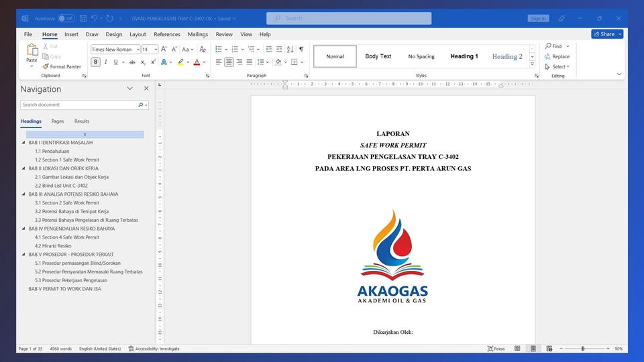Click the Redo icon
This screenshot has height=362, width=644.
pos(109,19)
